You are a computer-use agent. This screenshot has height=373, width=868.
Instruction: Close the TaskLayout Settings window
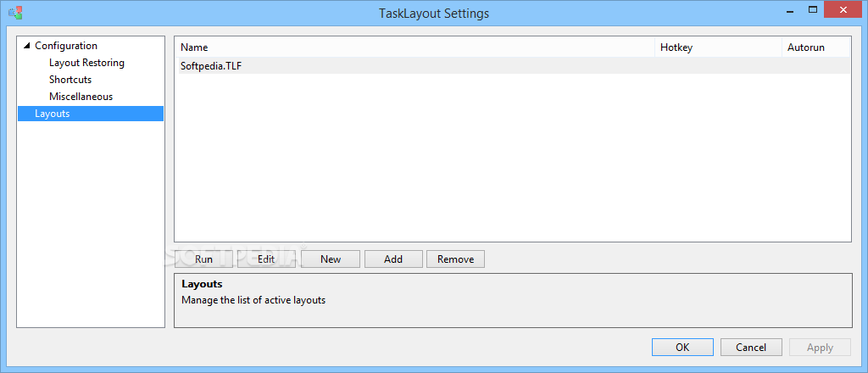click(843, 10)
